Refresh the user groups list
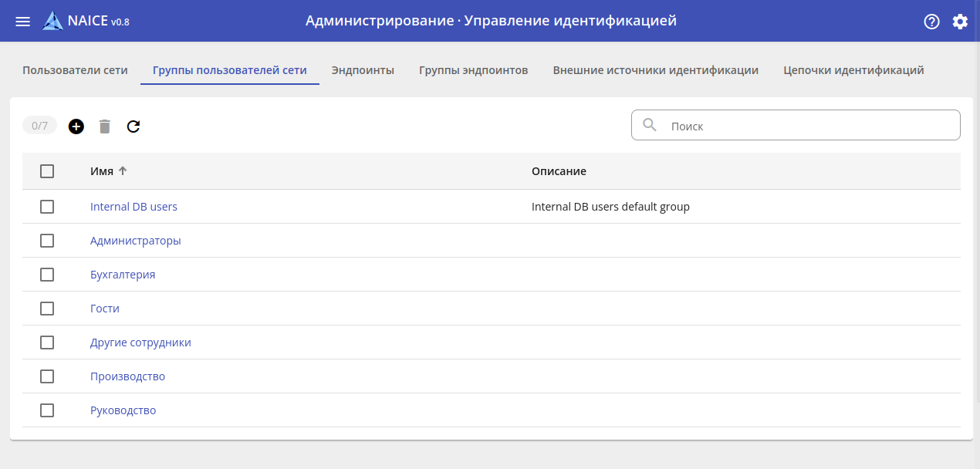980x469 pixels. point(133,127)
